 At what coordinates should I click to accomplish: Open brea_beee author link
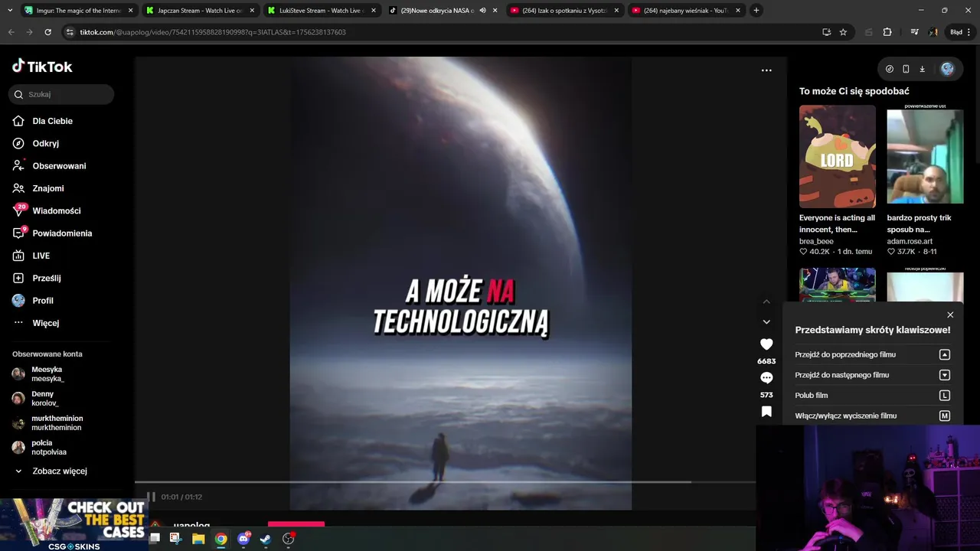point(816,241)
